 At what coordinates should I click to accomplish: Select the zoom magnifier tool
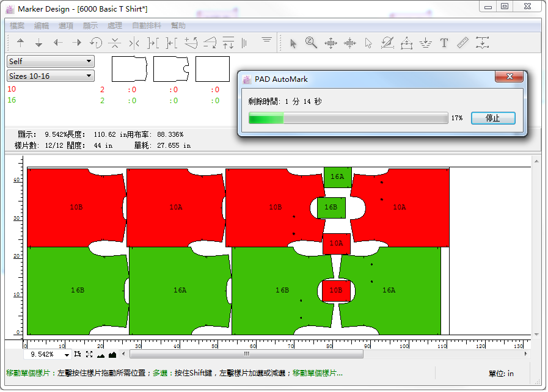tap(311, 43)
